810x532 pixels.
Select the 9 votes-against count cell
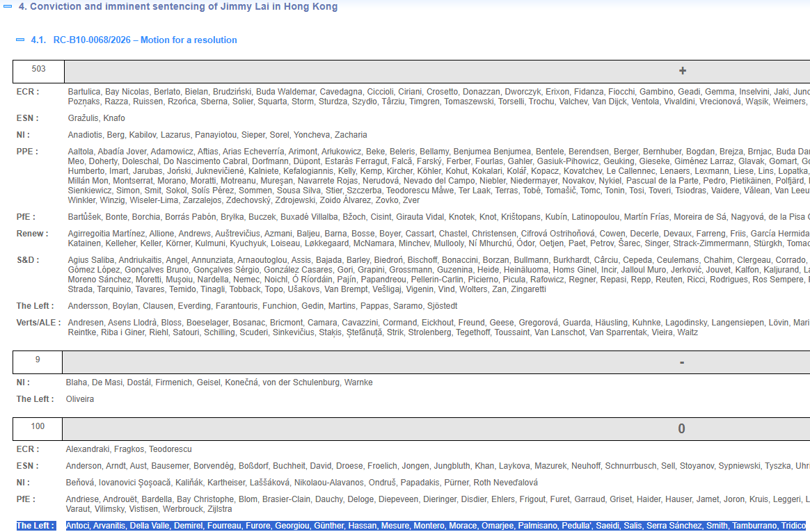pos(38,362)
